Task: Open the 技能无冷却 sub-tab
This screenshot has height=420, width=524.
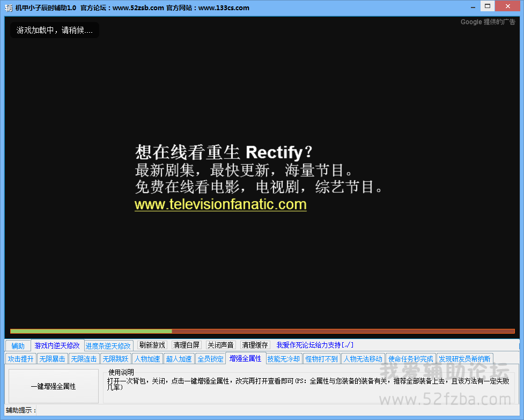Action: tap(284, 359)
